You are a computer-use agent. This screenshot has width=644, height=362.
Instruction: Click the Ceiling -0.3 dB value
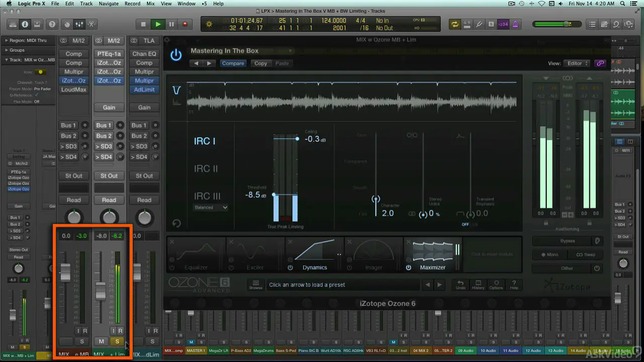pos(315,139)
